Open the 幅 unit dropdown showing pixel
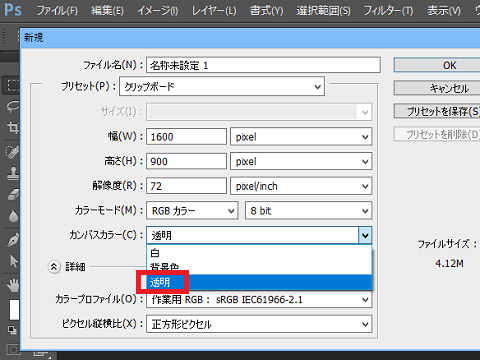This screenshot has height=360, width=480. tap(301, 137)
